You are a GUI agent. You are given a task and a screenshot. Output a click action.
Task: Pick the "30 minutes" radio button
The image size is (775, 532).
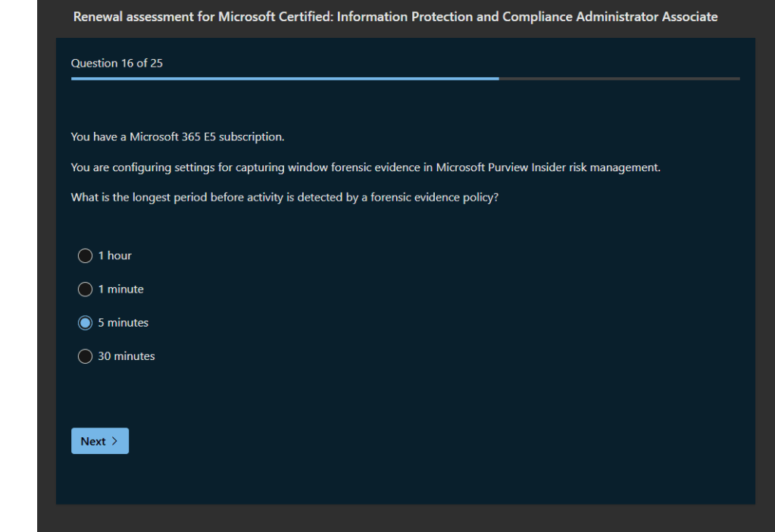(86, 356)
